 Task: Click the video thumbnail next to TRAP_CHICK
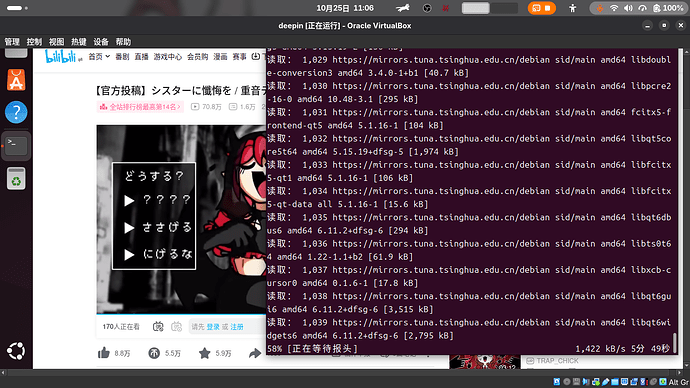[x=484, y=362]
